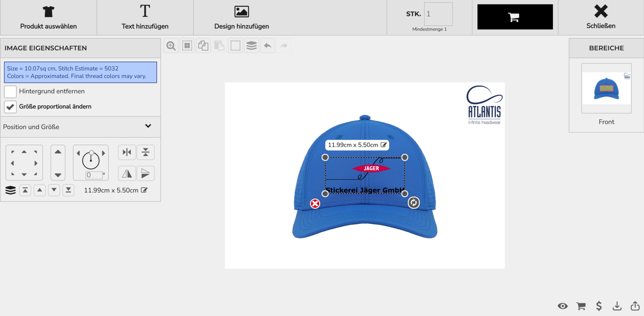Center the image horizontally
This screenshot has width=644, height=316.
127,152
